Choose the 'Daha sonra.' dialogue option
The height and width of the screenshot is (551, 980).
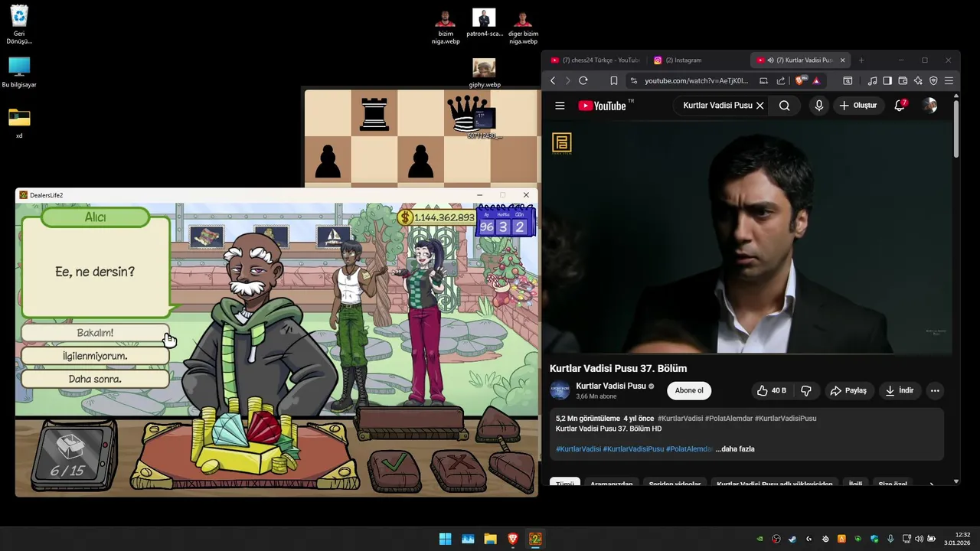[x=95, y=379]
